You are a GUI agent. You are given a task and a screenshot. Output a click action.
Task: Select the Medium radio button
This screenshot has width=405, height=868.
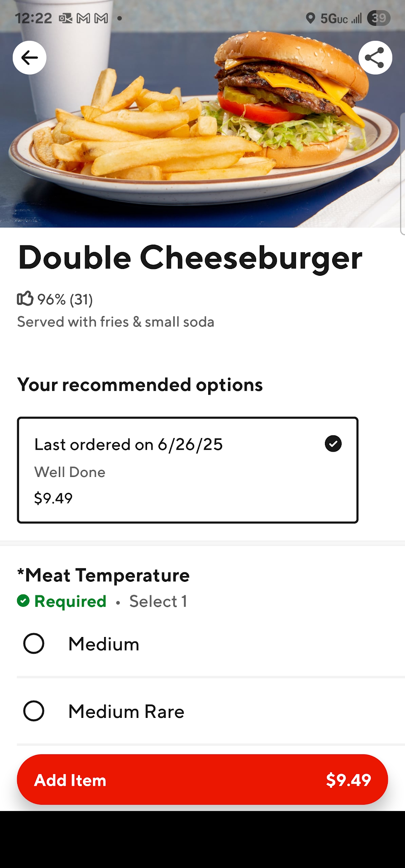coord(34,643)
